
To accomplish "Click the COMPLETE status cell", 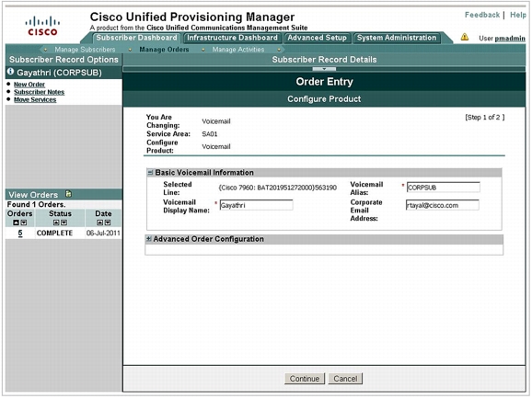I will 54,233.
